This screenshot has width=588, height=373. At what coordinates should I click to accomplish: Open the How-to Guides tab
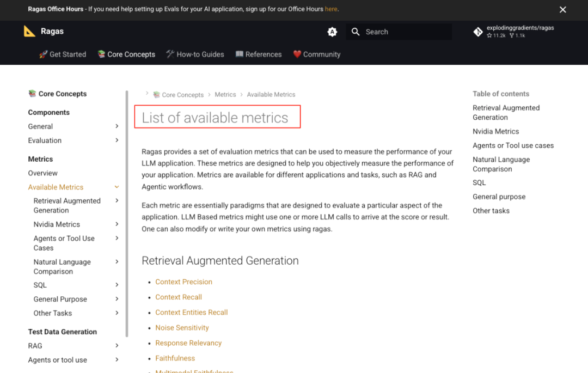tap(195, 54)
